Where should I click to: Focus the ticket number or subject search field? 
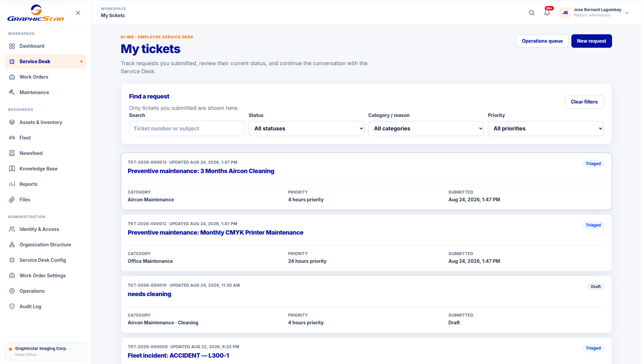pos(187,128)
